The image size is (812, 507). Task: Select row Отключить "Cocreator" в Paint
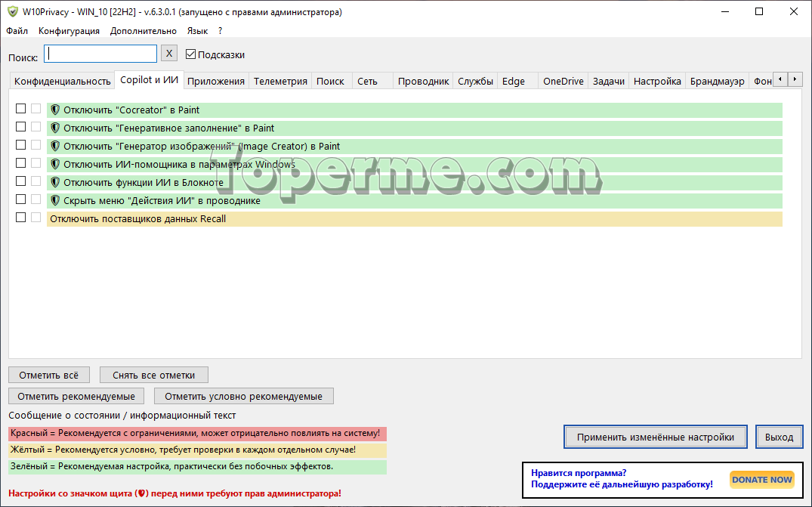[x=414, y=110]
